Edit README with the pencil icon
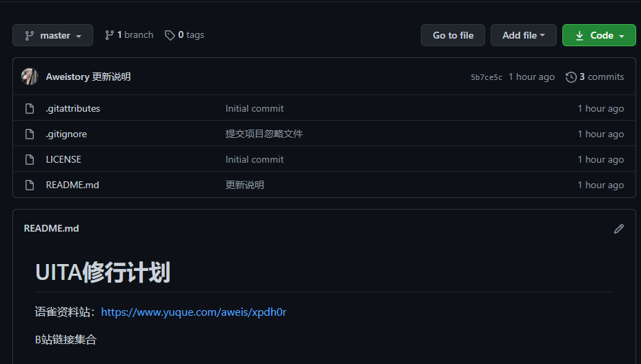The height and width of the screenshot is (364, 641). (x=619, y=229)
